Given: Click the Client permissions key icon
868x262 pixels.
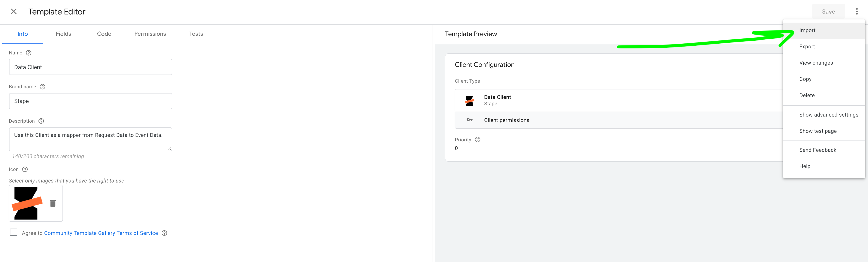Looking at the screenshot, I should pos(469,120).
